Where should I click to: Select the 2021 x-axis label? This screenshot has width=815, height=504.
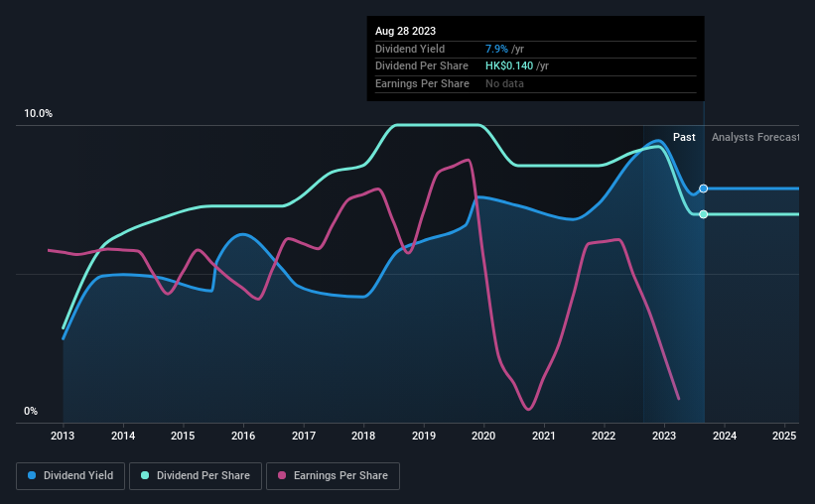point(544,436)
